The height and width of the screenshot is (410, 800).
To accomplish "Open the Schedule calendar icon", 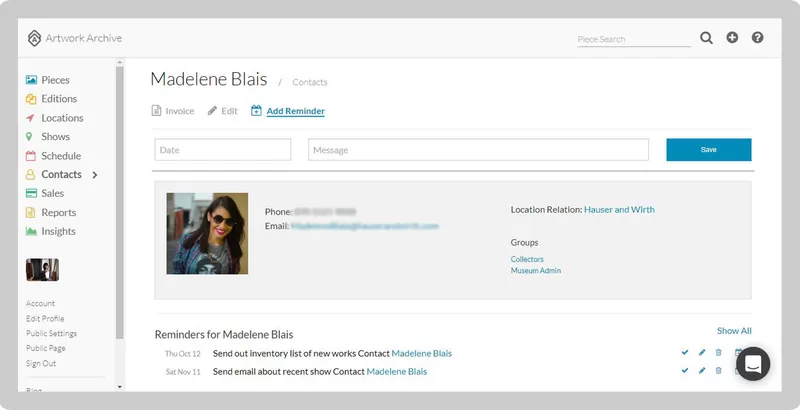I will tap(31, 156).
